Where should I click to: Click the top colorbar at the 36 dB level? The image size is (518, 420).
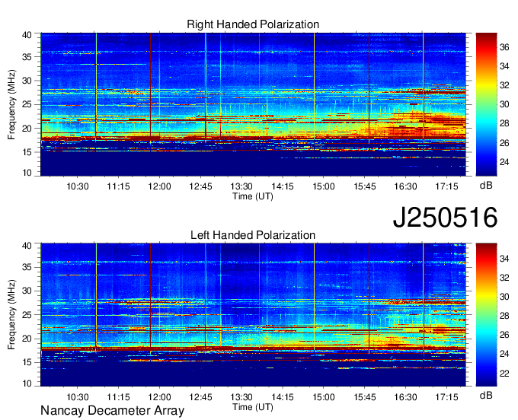click(486, 47)
